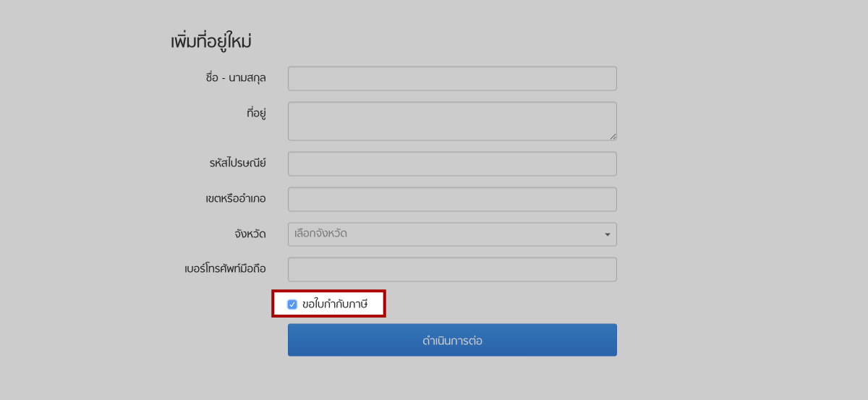Click the จังหวัด field label
Screen dimensions: 868x400
(x=250, y=234)
